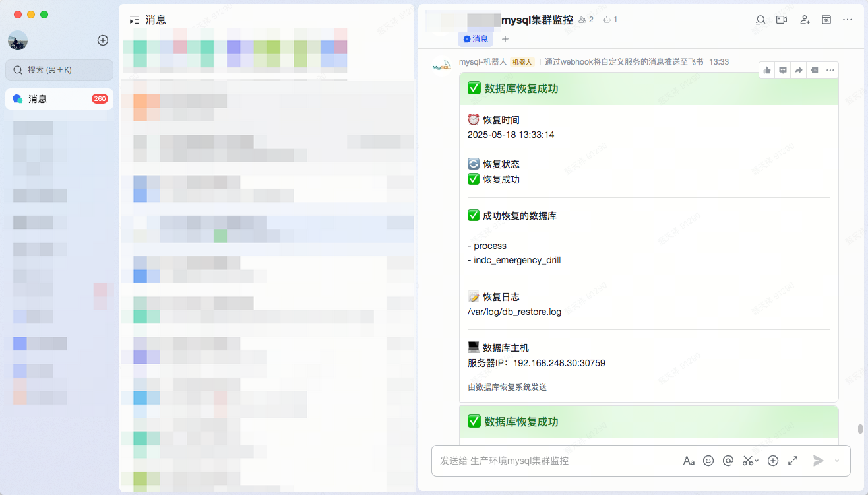Viewport: 868px width, 495px height.
Task: Add a new tab with the plus button
Action: click(x=505, y=39)
